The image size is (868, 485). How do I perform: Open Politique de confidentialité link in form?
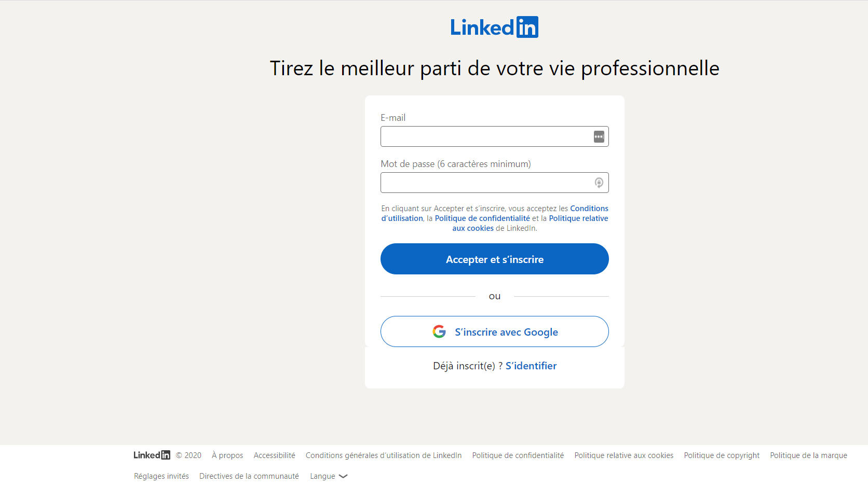pyautogui.click(x=482, y=218)
